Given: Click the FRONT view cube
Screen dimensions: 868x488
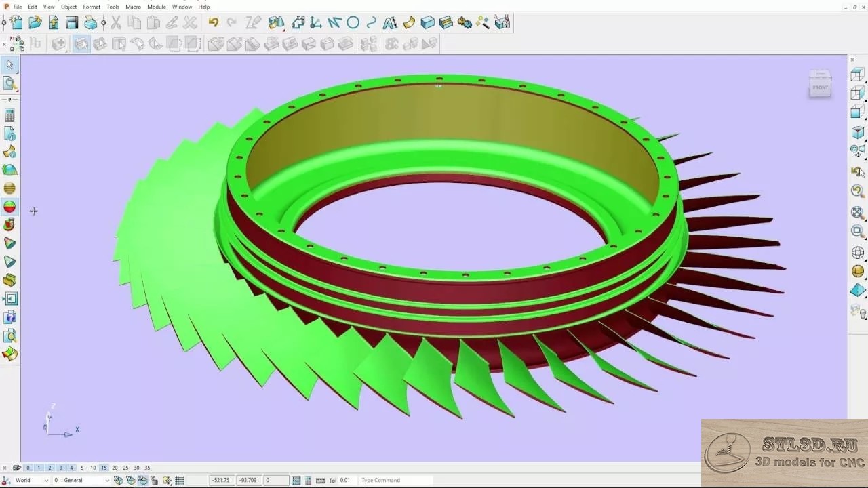Looking at the screenshot, I should pos(821,87).
